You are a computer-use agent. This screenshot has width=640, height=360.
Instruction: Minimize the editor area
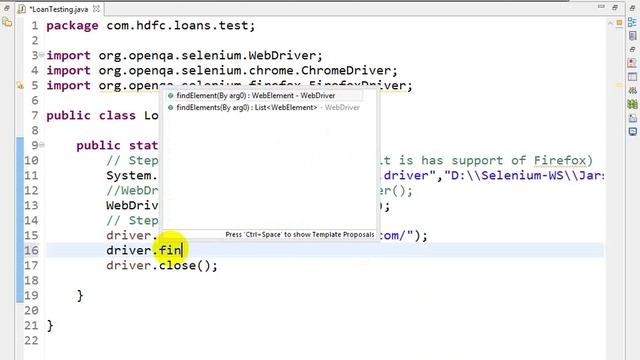click(x=601, y=7)
